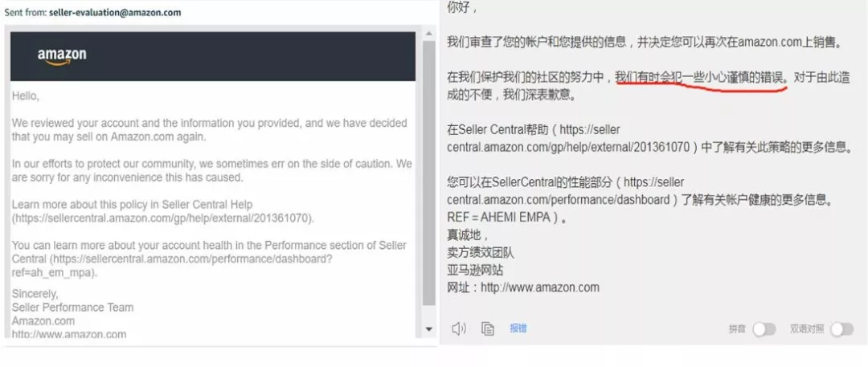Select sender address seller-evaluation@amazon.com
The width and height of the screenshot is (868, 367).
115,13
